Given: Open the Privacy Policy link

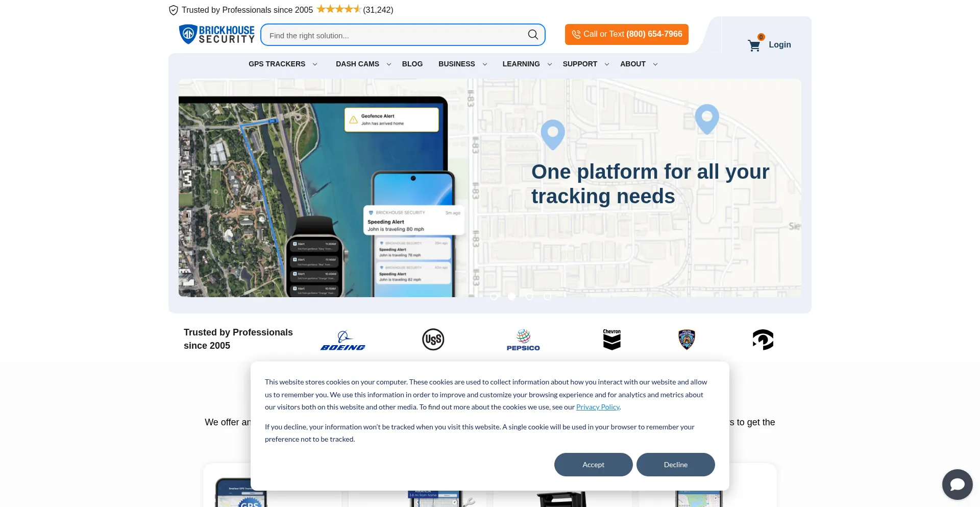Looking at the screenshot, I should 598,407.
